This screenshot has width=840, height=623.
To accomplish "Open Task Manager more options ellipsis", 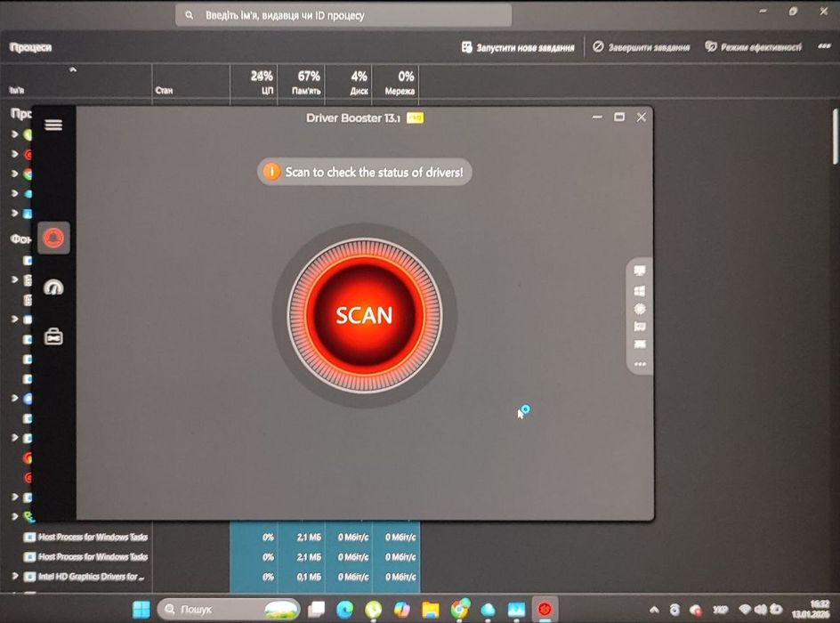I will pyautogui.click(x=825, y=46).
